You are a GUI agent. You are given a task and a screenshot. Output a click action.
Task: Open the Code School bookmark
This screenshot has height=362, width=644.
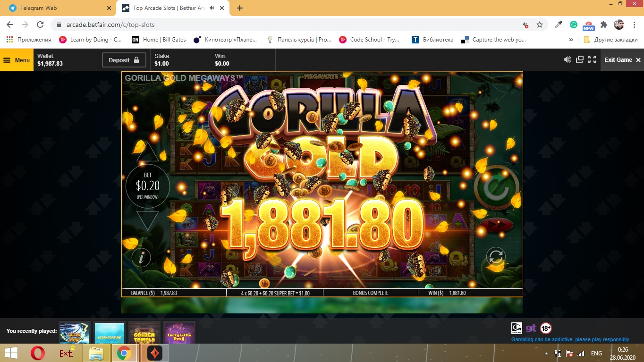[370, 40]
